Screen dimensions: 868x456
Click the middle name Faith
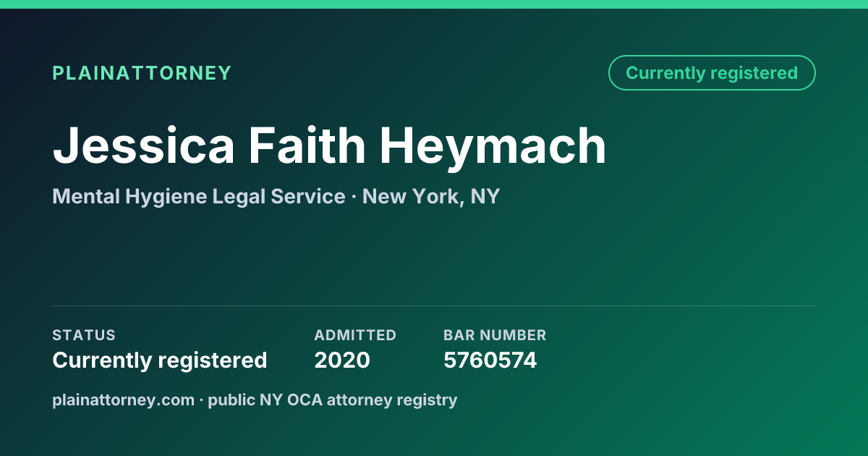307,145
